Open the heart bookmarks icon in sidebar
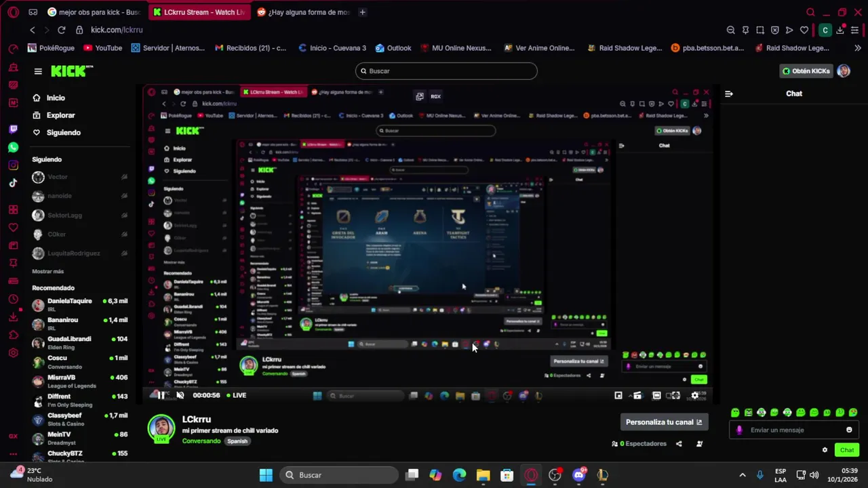Viewport: 868px width, 488px height. coord(13,227)
